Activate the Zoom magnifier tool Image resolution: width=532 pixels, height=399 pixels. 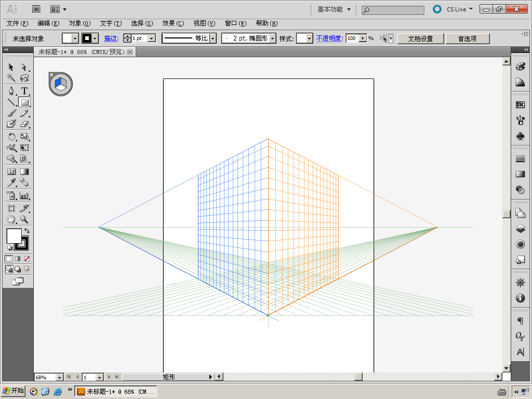24,220
